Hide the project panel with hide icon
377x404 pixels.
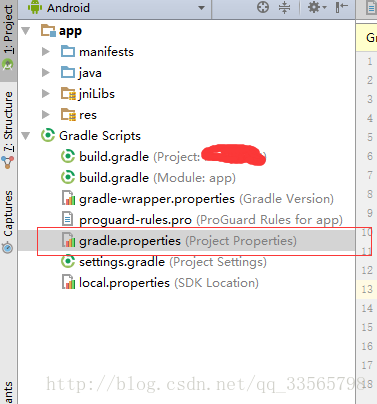click(x=341, y=7)
